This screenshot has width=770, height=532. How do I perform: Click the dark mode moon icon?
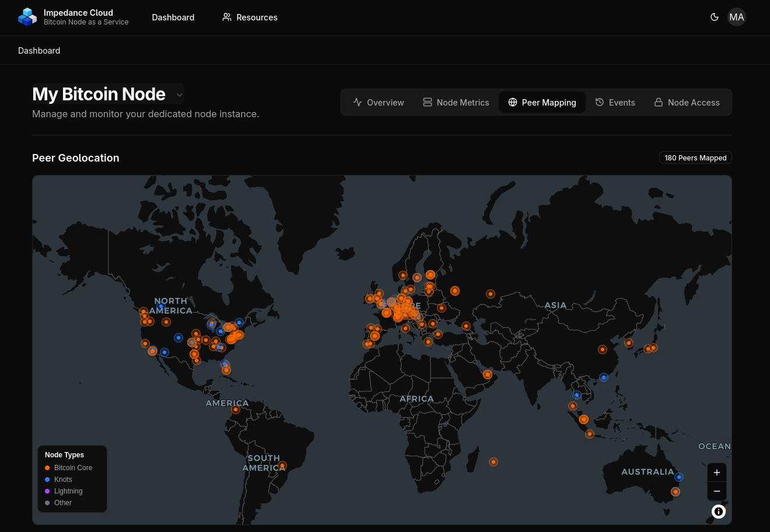click(x=715, y=17)
